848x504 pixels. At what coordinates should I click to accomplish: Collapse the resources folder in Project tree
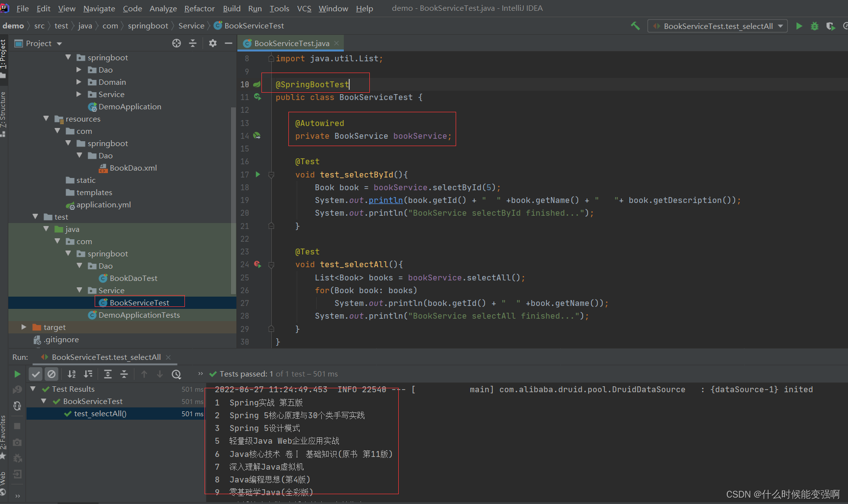46,119
